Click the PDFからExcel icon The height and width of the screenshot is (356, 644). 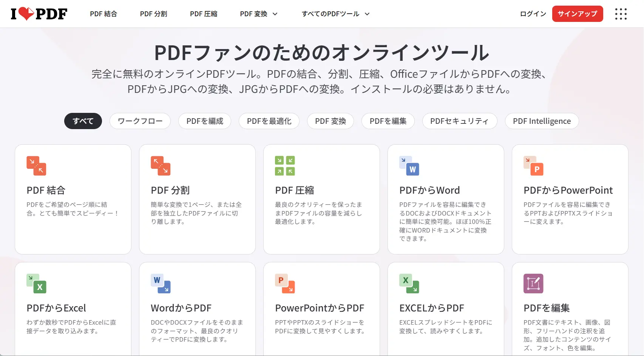(x=36, y=284)
